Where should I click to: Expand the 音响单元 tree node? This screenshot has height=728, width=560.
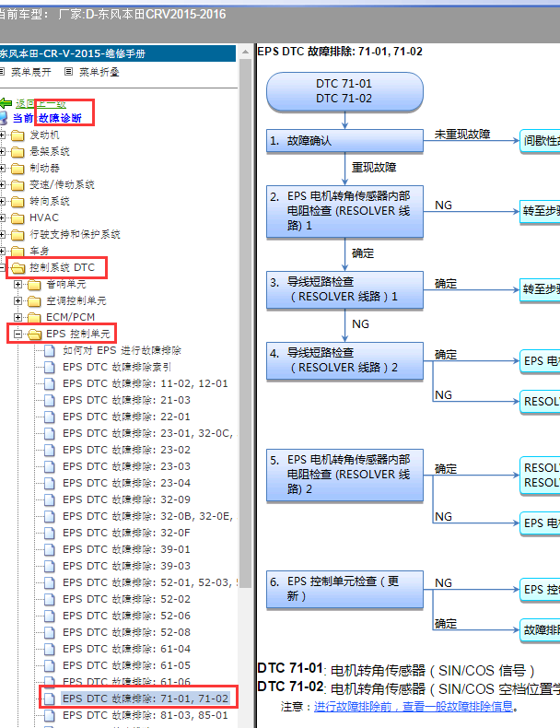click(17, 284)
